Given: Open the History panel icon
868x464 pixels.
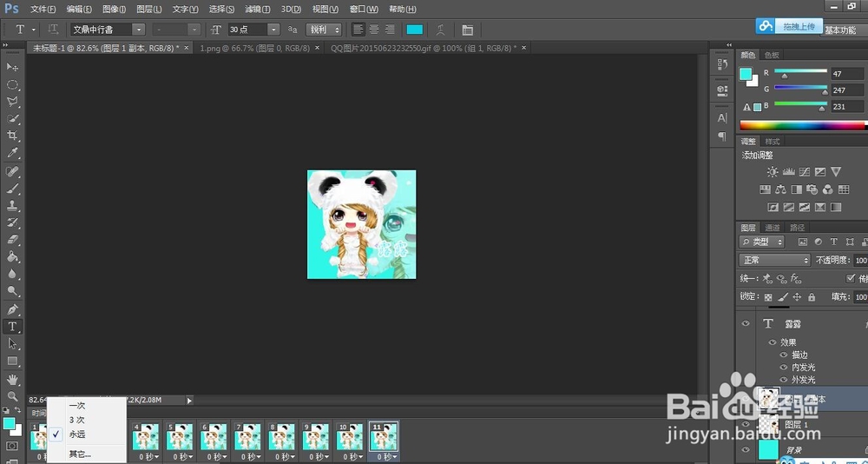Looking at the screenshot, I should 722,64.
